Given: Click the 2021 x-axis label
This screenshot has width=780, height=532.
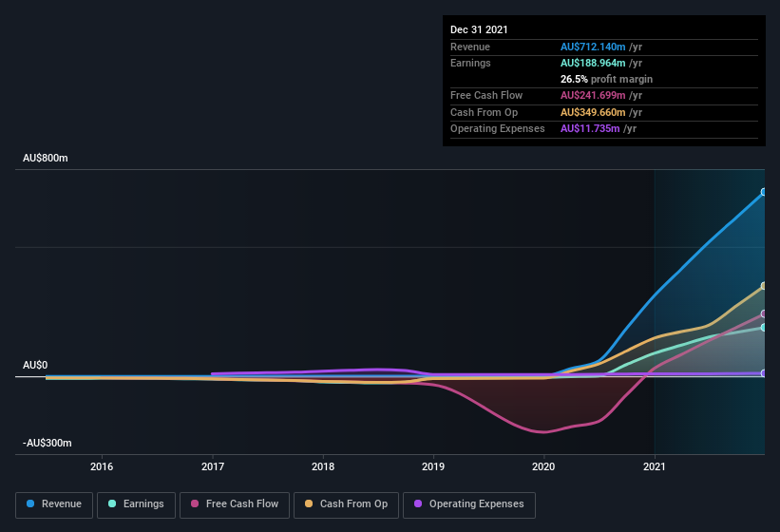Looking at the screenshot, I should [x=655, y=466].
